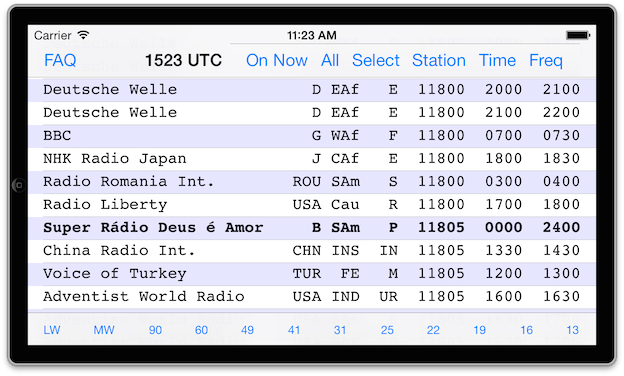Select the 41 meter band

click(x=294, y=330)
